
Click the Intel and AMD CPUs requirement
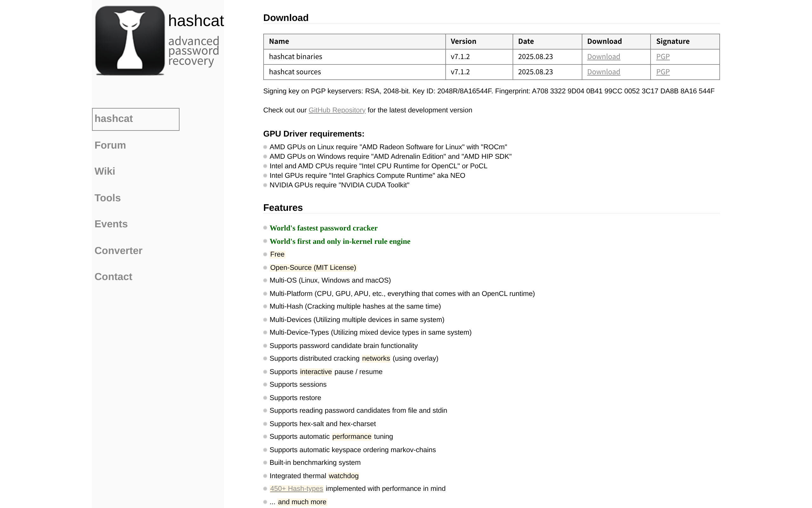point(378,166)
